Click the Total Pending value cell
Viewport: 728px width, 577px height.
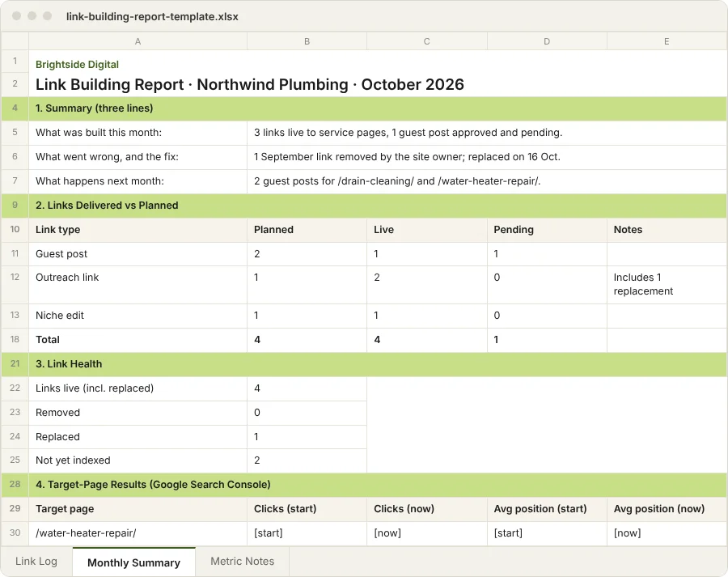point(547,340)
